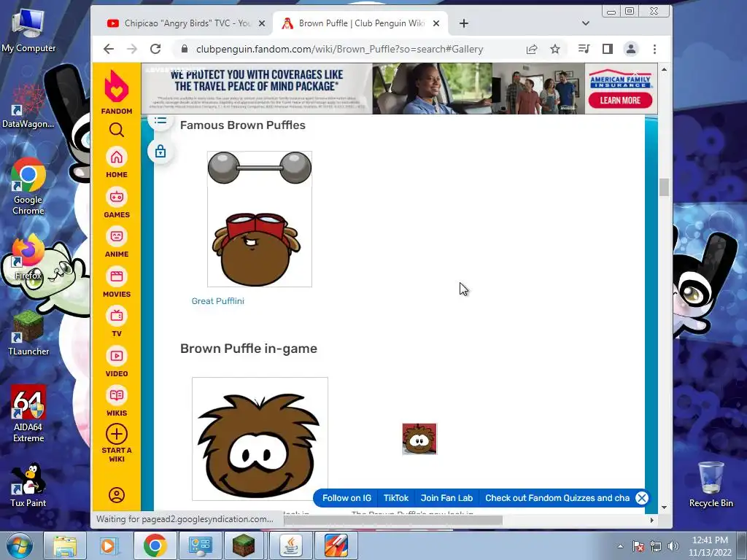Image resolution: width=747 pixels, height=560 pixels.
Task: Open the Fandom user profile icon
Action: coord(117,495)
